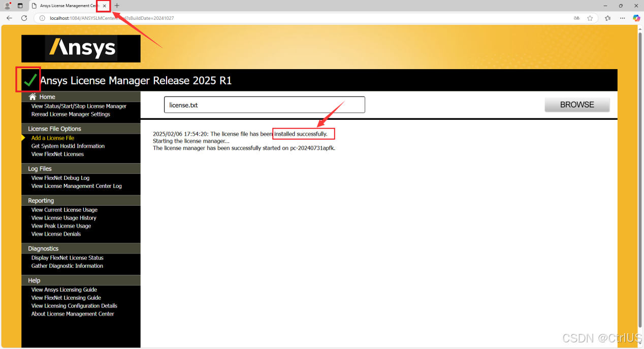Click the license.txt file path field
This screenshot has width=644, height=349.
coord(264,105)
